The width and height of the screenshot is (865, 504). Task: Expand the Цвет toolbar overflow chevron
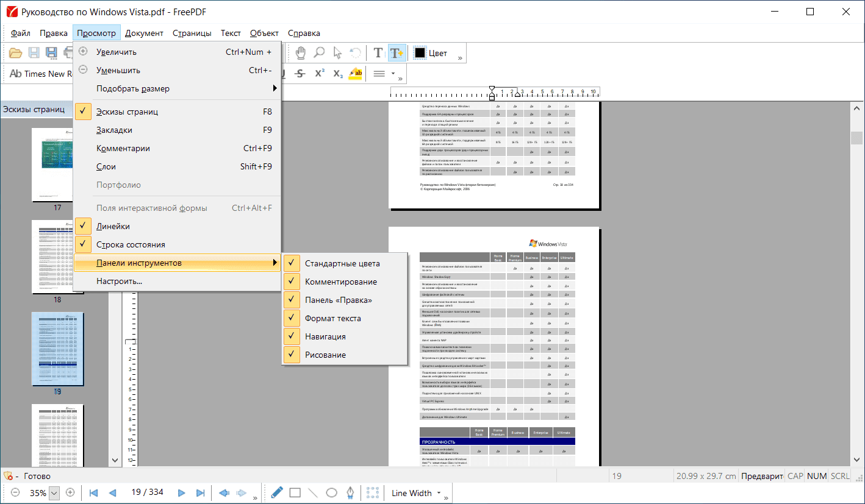[460, 59]
